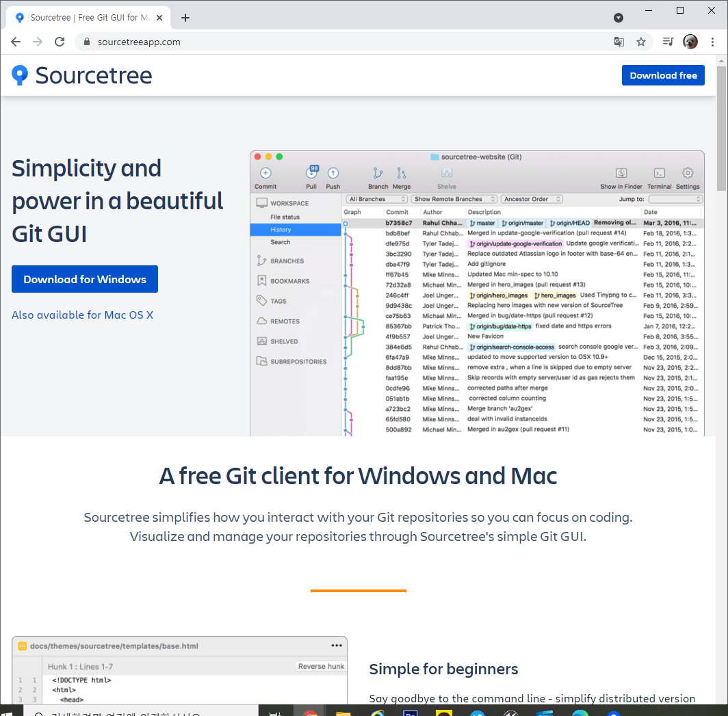Click the red close dot on app window
Viewport: 728px width, 716px height.
coord(258,157)
